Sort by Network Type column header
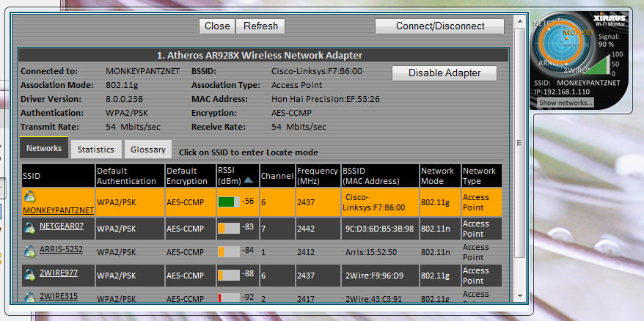 click(x=482, y=176)
